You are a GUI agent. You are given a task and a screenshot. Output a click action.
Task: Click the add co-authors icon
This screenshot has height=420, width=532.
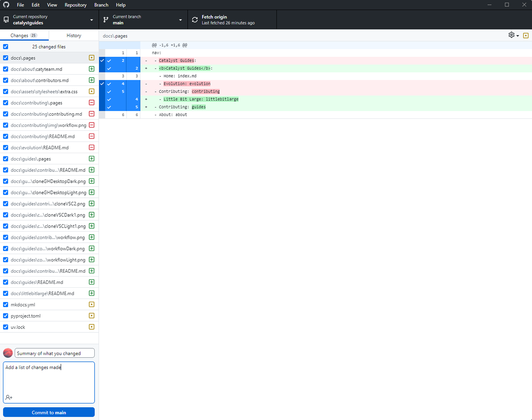point(9,398)
